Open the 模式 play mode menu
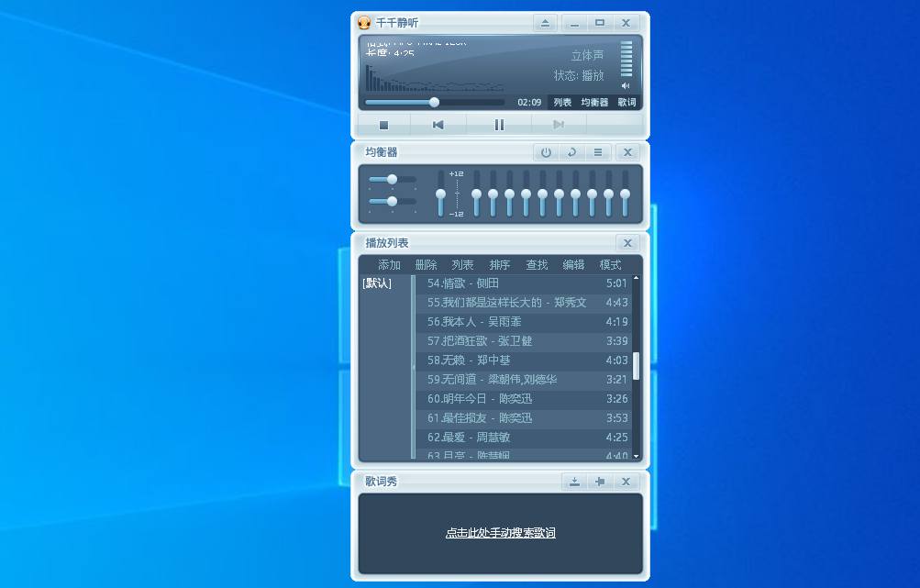This screenshot has height=588, width=920. coord(608,264)
